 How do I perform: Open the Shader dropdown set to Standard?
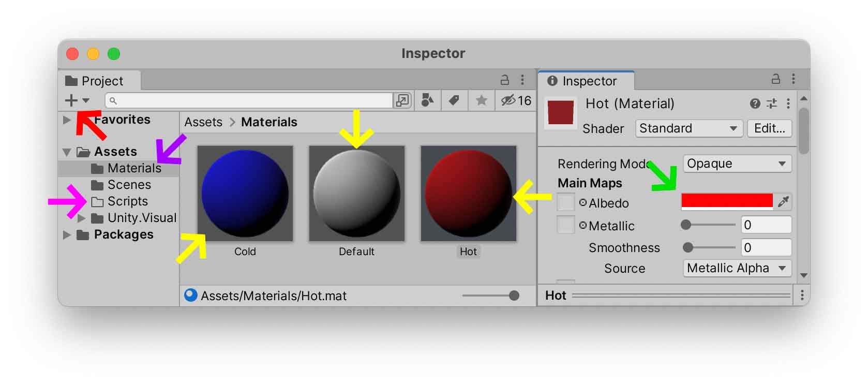[x=689, y=128]
